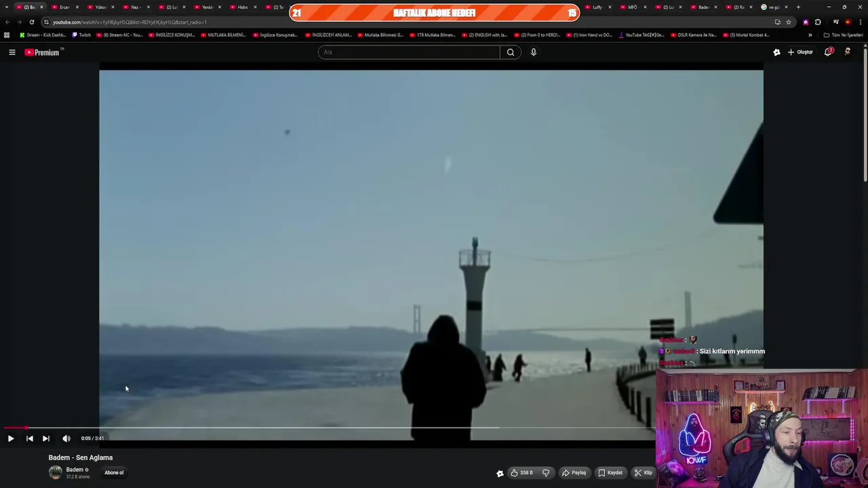
Task: Open the Badem channel avatar
Action: coord(56,472)
